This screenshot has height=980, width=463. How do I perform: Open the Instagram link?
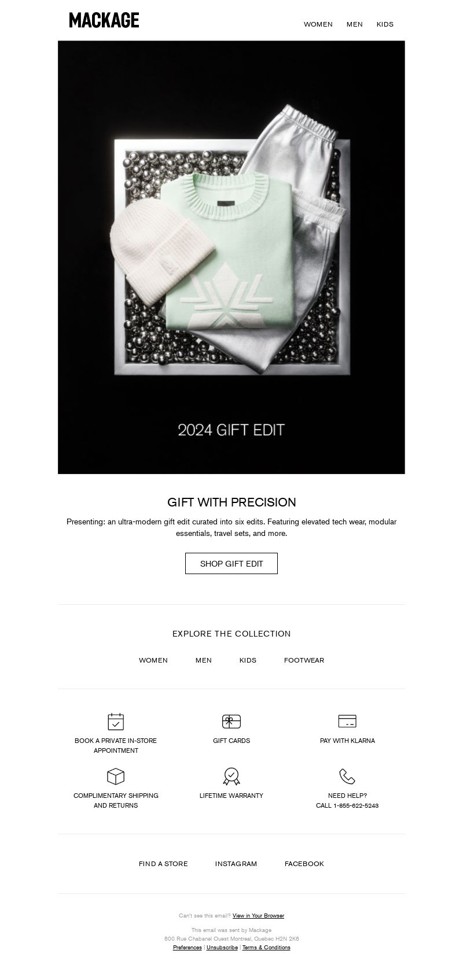point(236,864)
